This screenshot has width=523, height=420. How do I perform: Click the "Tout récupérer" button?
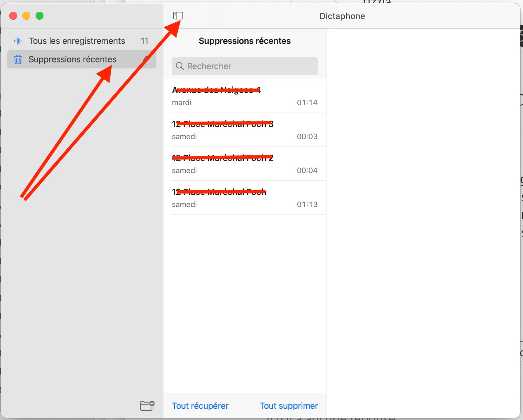pyautogui.click(x=200, y=406)
